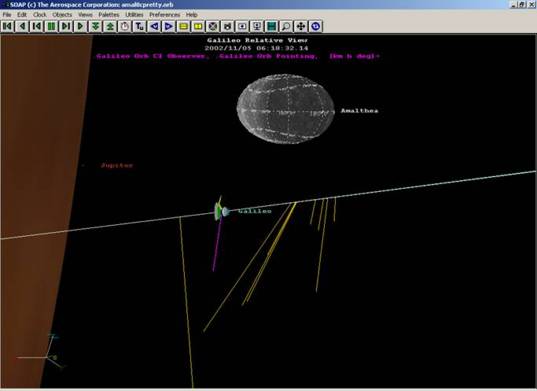537x391 pixels.
Task: Click the axis triad gizmo in the corner
Action: pos(40,352)
